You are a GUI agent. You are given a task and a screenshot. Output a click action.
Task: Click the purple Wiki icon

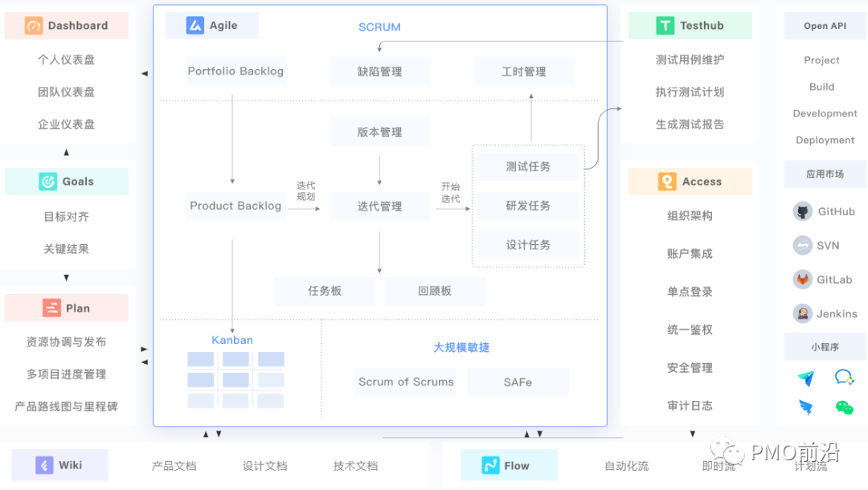point(44,465)
